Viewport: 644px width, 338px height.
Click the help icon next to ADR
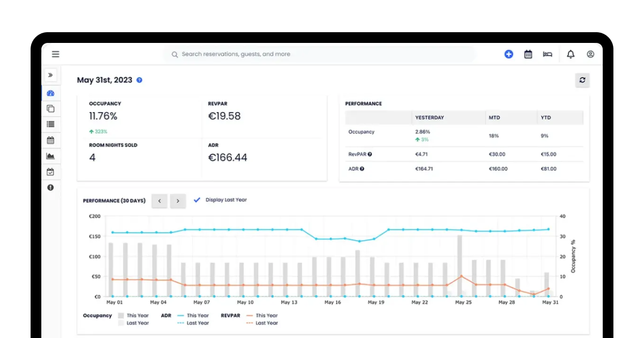(362, 168)
